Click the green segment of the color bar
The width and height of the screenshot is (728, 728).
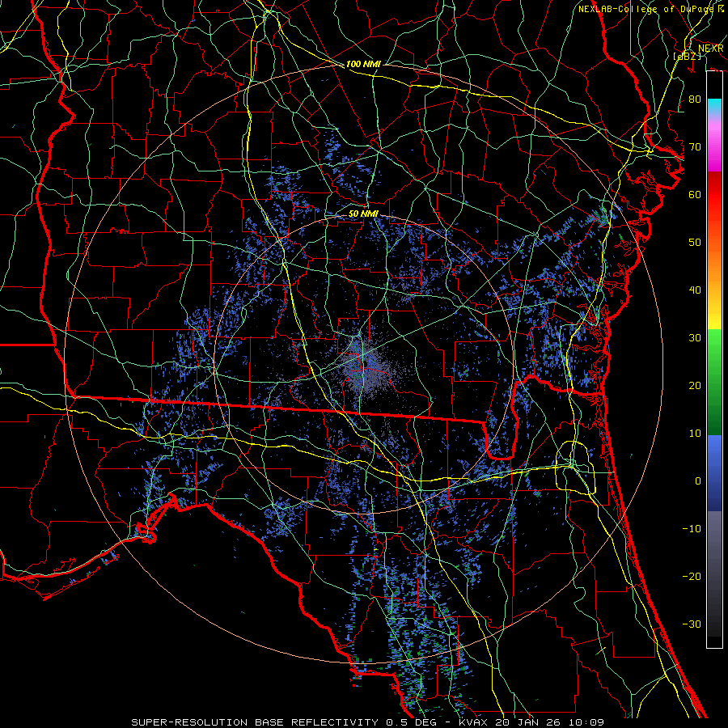[x=714, y=382]
